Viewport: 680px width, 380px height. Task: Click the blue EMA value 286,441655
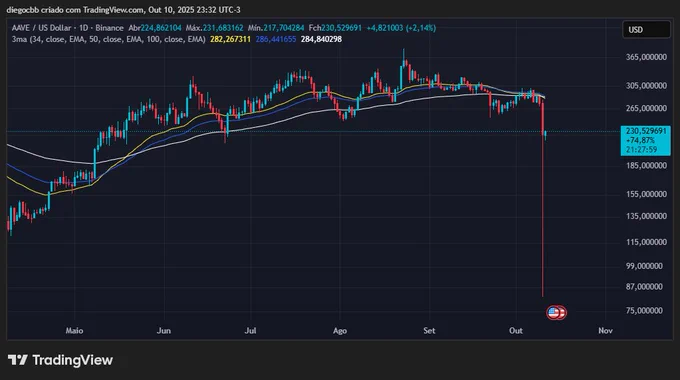point(276,39)
